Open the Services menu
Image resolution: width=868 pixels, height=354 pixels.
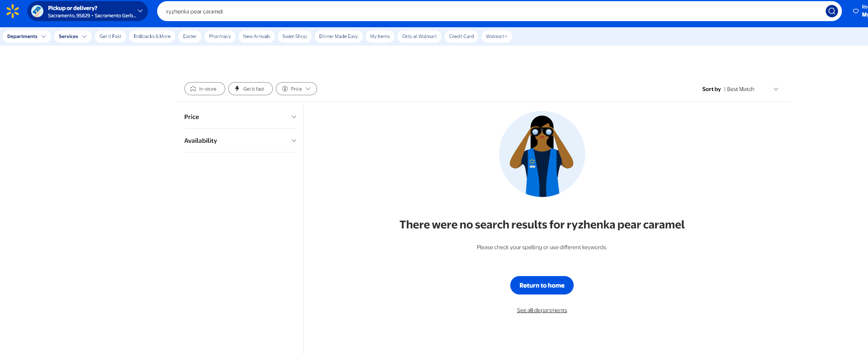point(73,36)
